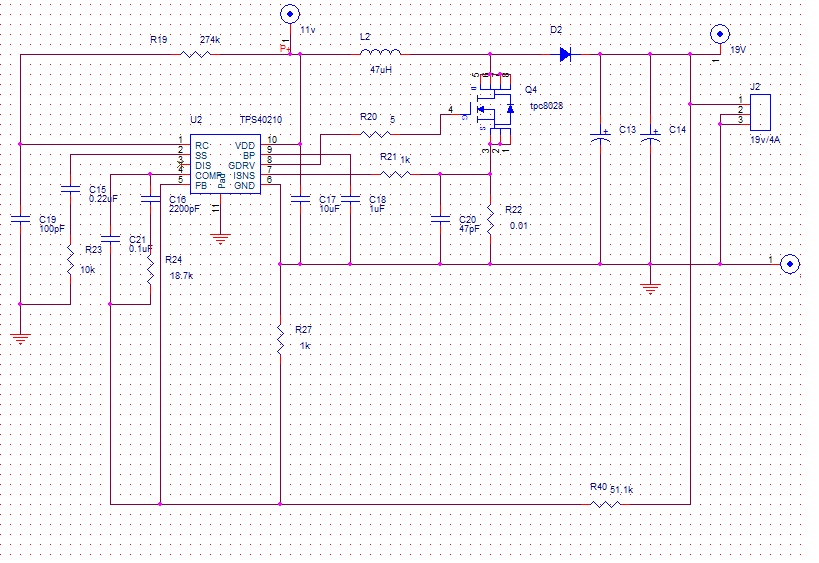The height and width of the screenshot is (563, 819).
Task: Select the U2 TPS40210 chip body
Action: click(x=225, y=164)
